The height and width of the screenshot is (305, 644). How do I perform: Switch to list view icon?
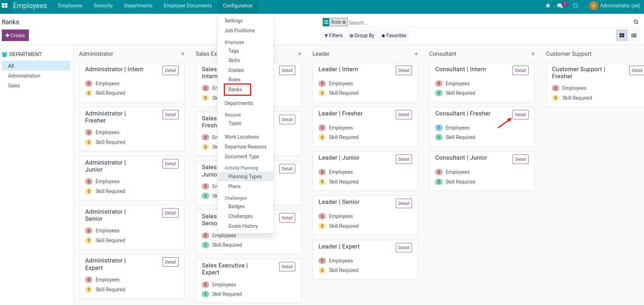point(634,35)
